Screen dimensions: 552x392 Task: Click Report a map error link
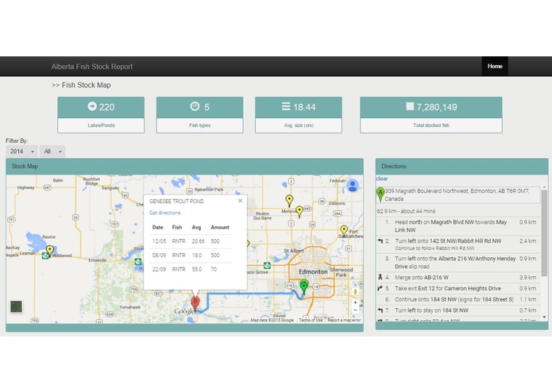(x=344, y=320)
